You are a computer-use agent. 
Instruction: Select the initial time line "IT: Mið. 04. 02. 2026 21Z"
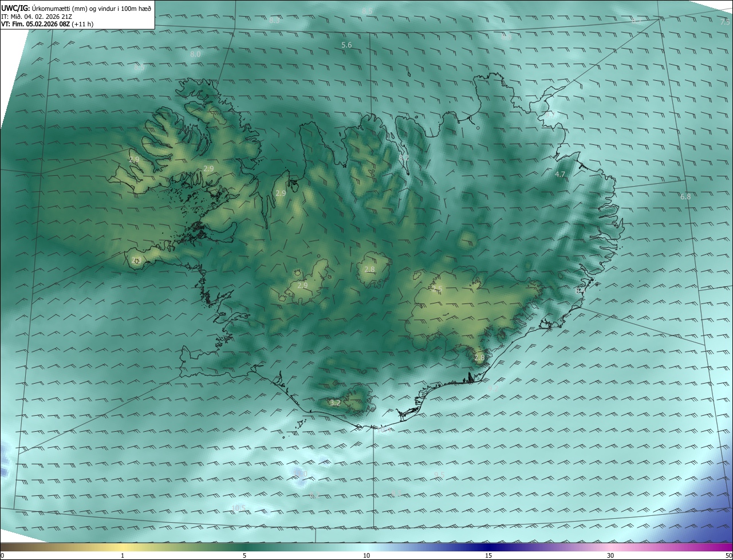point(36,17)
